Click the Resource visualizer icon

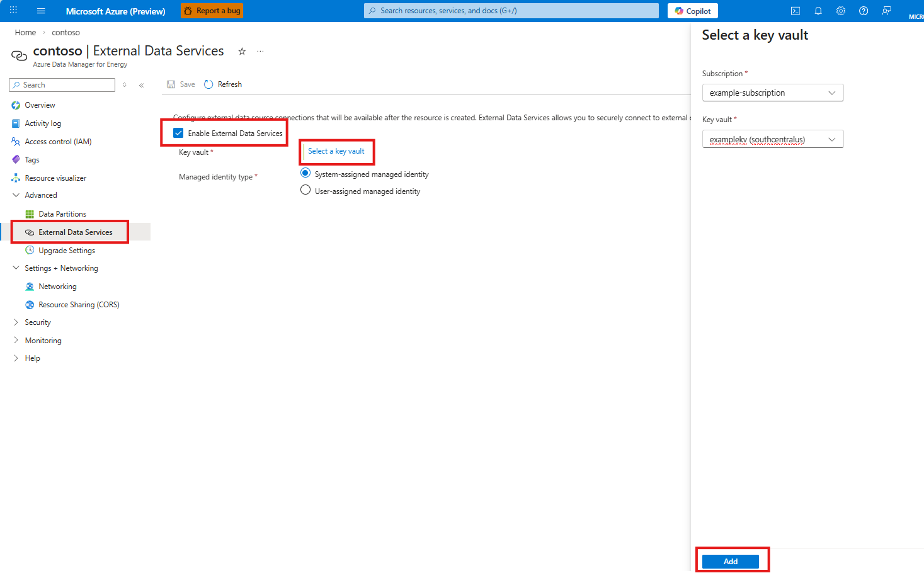(16, 178)
